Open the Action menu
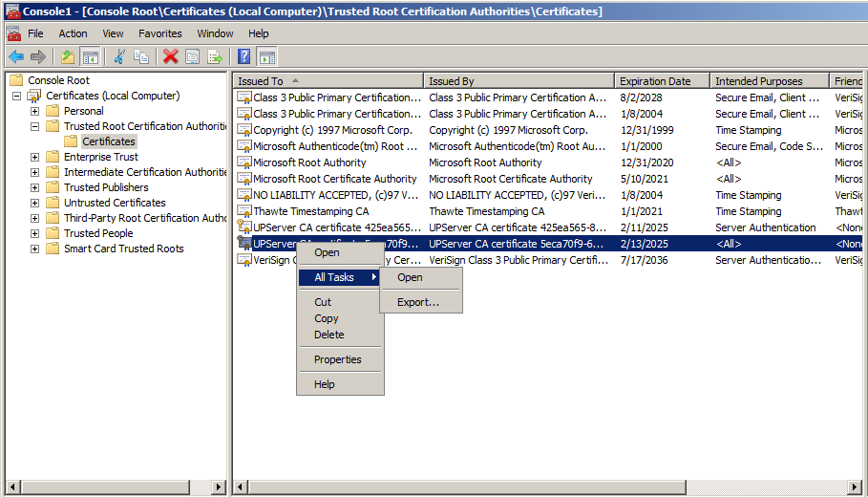868x498 pixels. click(x=74, y=33)
